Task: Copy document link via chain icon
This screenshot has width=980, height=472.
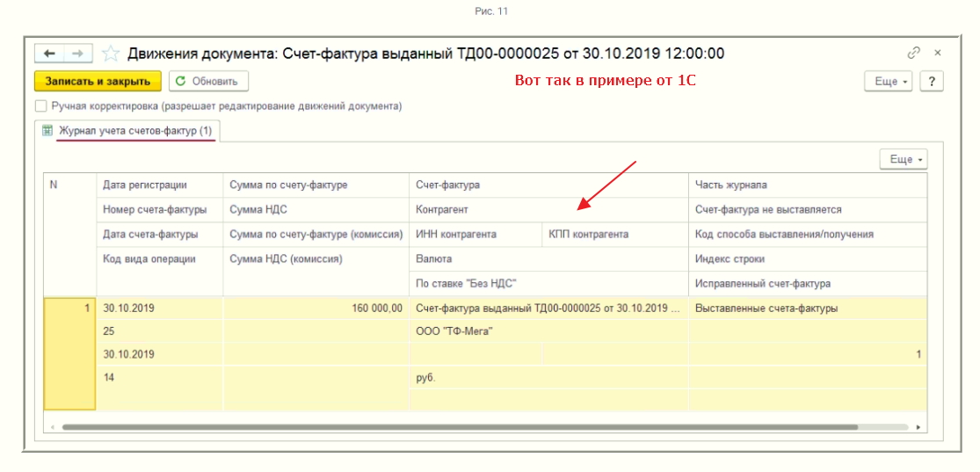Action: (x=914, y=53)
